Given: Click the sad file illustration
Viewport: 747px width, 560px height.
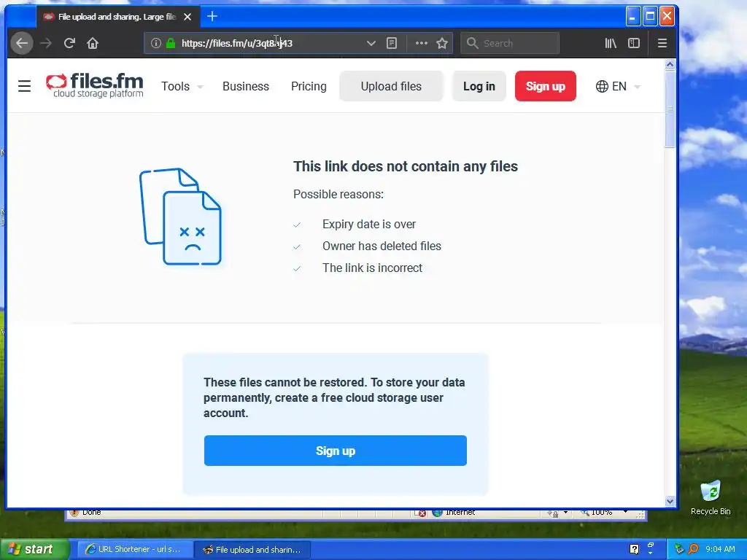Looking at the screenshot, I should tap(181, 217).
